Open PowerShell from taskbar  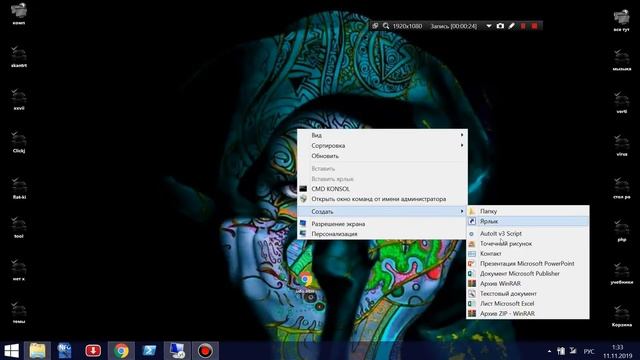pyautogui.click(x=149, y=351)
